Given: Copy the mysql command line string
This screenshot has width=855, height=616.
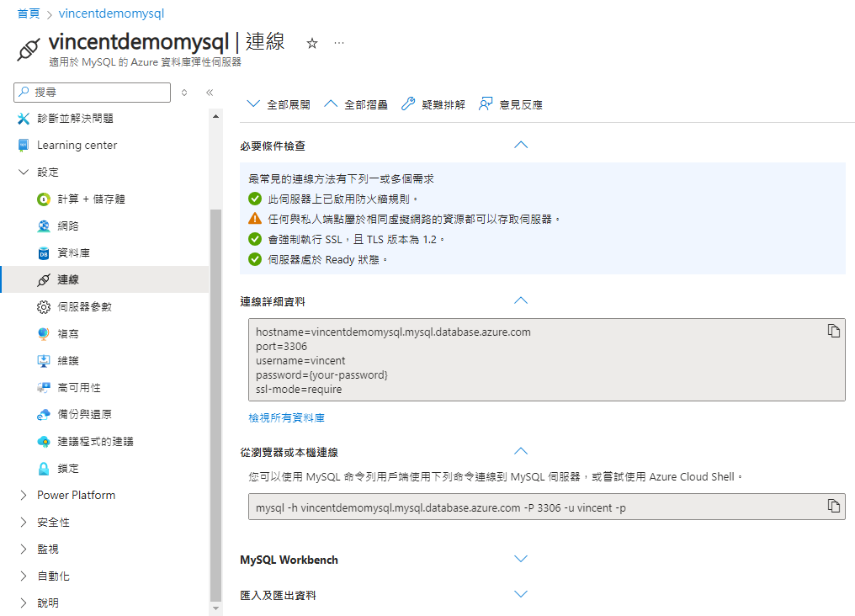Looking at the screenshot, I should pos(833,505).
